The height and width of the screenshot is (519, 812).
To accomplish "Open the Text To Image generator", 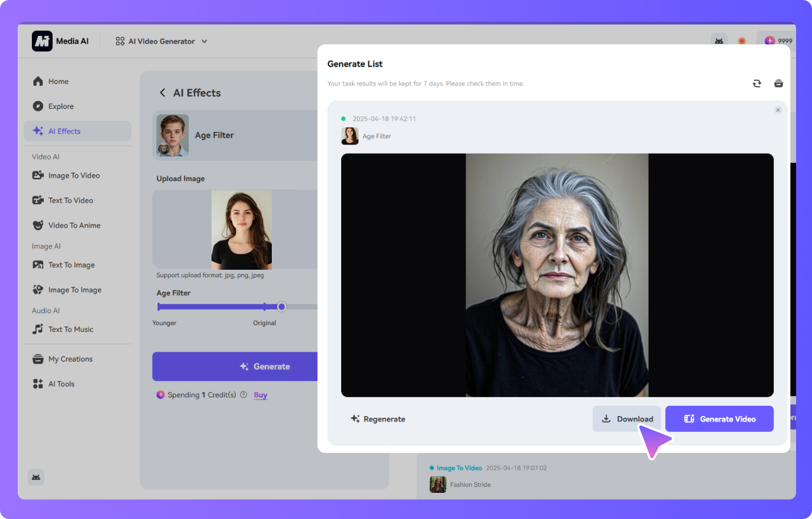I will 71,265.
